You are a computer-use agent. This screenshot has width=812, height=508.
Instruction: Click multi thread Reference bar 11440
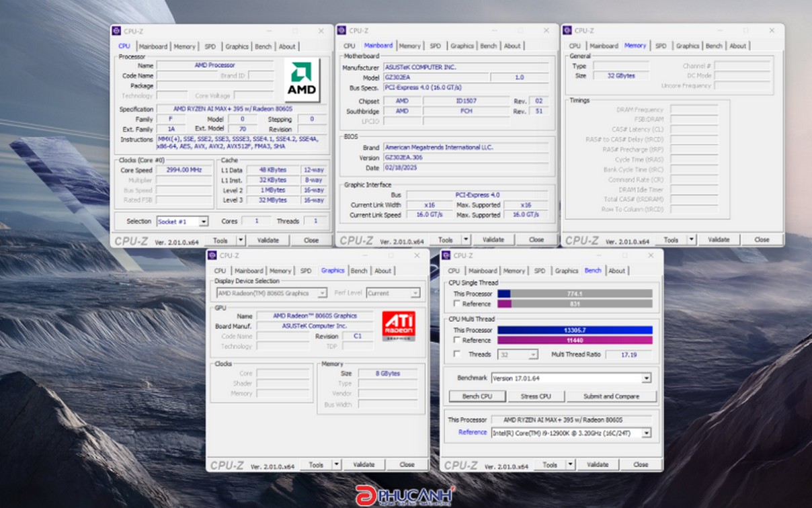(575, 341)
